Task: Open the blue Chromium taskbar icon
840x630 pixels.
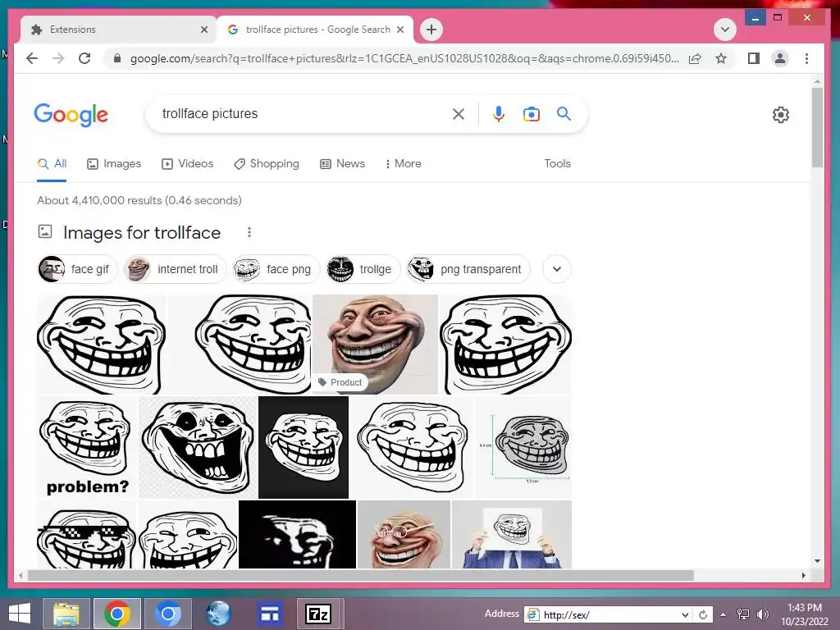Action: click(x=167, y=614)
